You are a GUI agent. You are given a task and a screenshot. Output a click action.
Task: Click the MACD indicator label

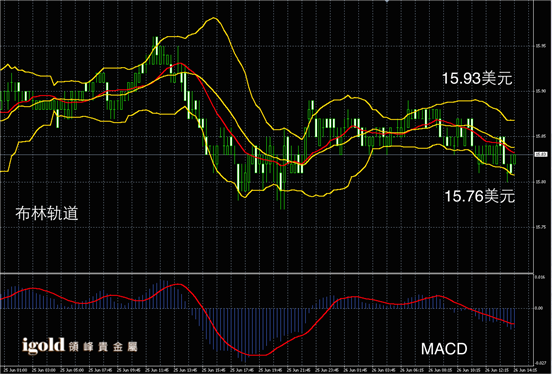pyautogui.click(x=444, y=349)
